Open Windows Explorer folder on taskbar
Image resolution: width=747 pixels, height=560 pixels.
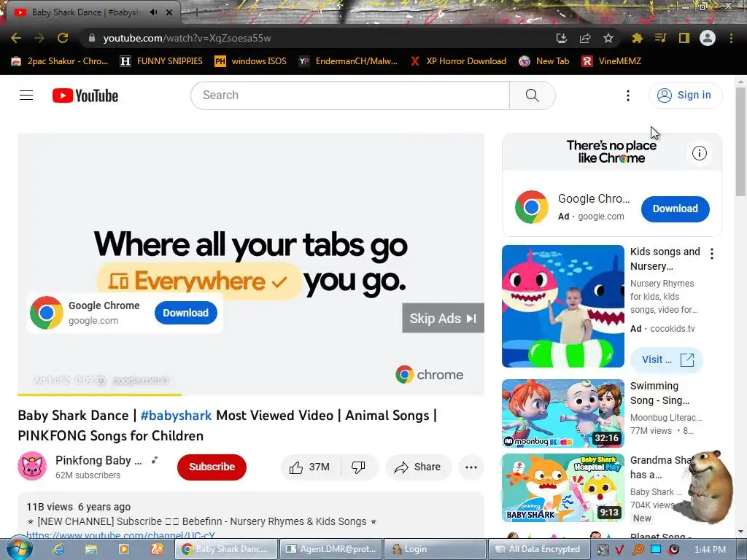(91, 549)
